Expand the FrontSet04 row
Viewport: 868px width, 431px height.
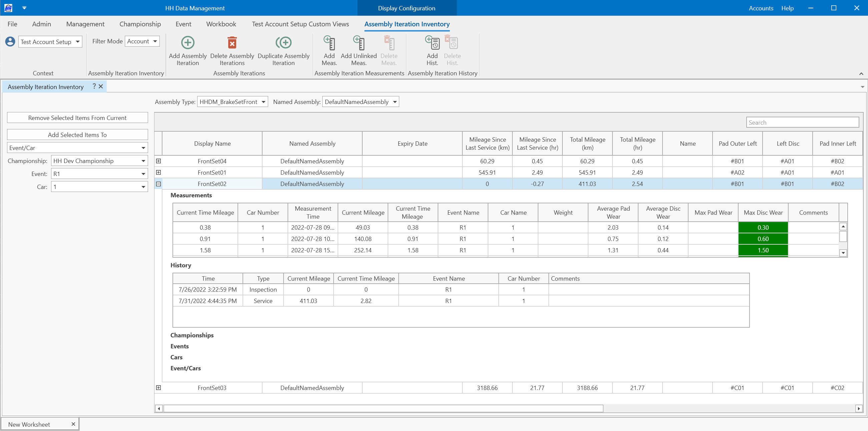click(158, 161)
